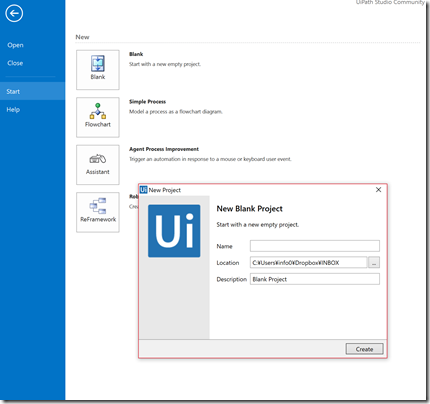The image size is (430, 404).
Task: Open the Open menu item in sidebar
Action: pyautogui.click(x=15, y=45)
